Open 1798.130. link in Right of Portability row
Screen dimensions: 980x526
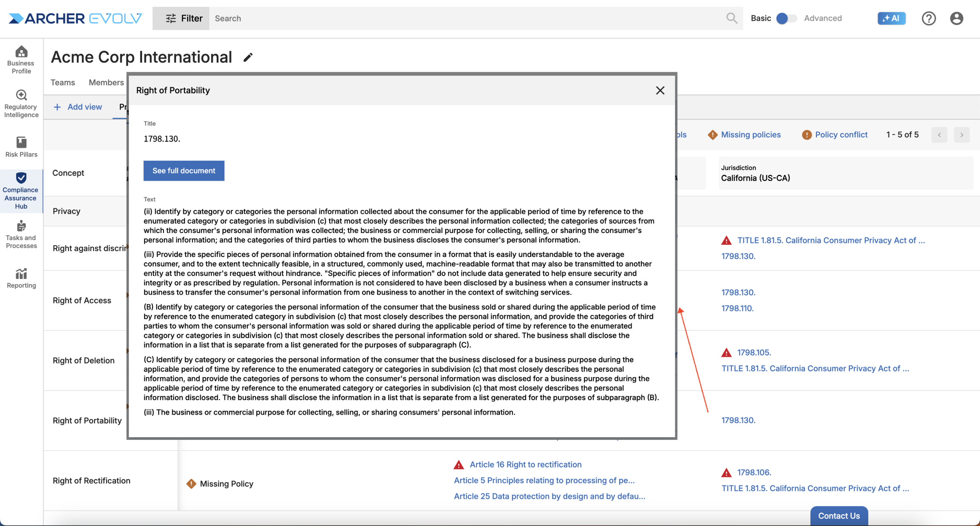click(738, 420)
